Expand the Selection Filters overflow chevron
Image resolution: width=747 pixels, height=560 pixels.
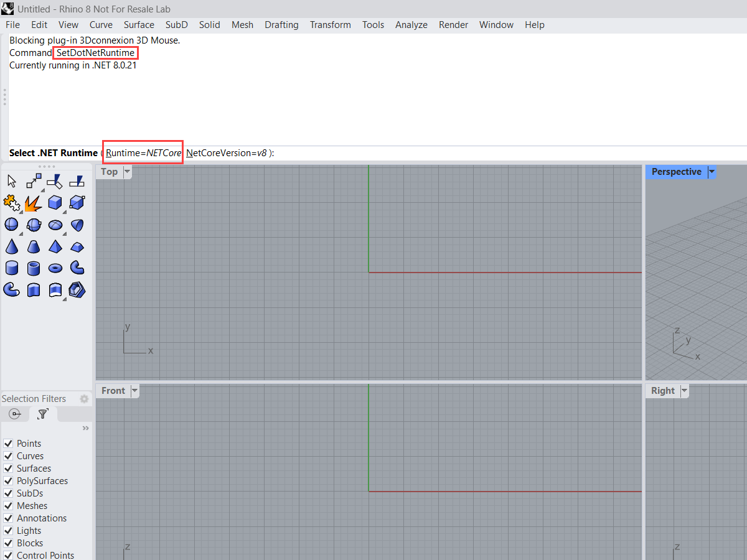click(x=86, y=427)
